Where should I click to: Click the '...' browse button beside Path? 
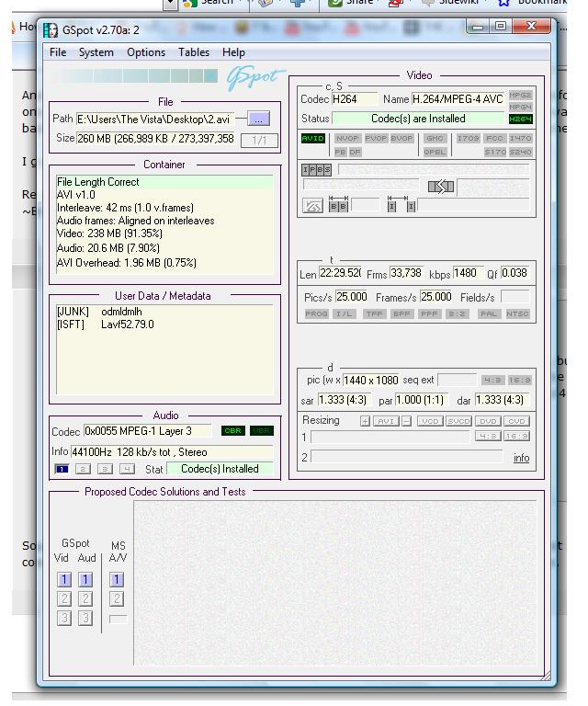pyautogui.click(x=258, y=119)
